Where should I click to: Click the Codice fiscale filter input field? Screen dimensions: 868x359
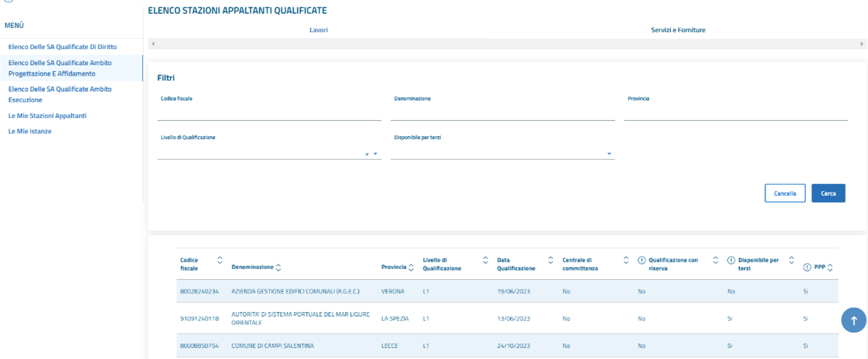269,113
